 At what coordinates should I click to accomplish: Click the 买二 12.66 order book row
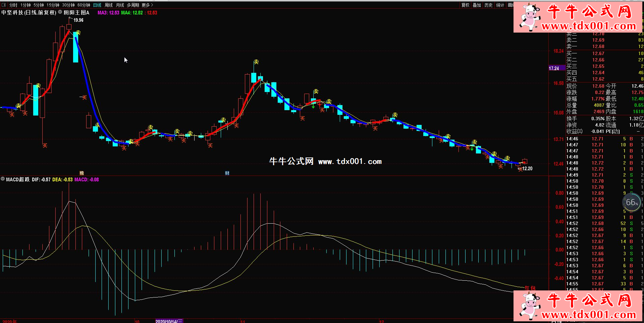pyautogui.click(x=605, y=60)
